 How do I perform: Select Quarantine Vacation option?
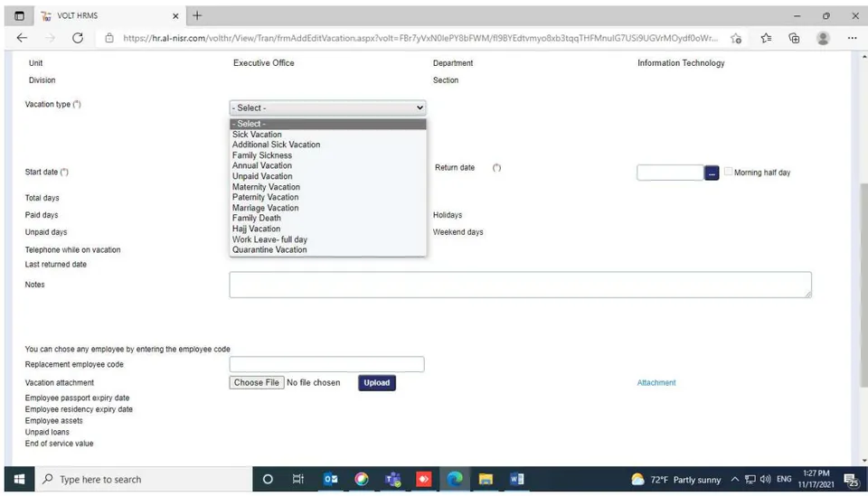pyautogui.click(x=327, y=249)
